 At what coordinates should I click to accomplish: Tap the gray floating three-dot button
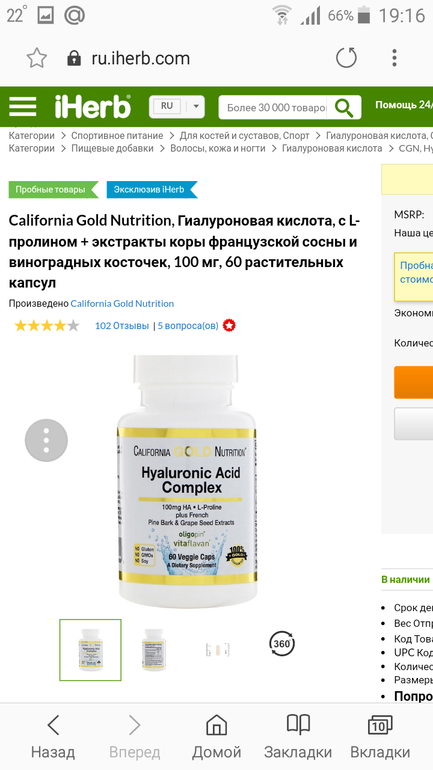click(46, 440)
